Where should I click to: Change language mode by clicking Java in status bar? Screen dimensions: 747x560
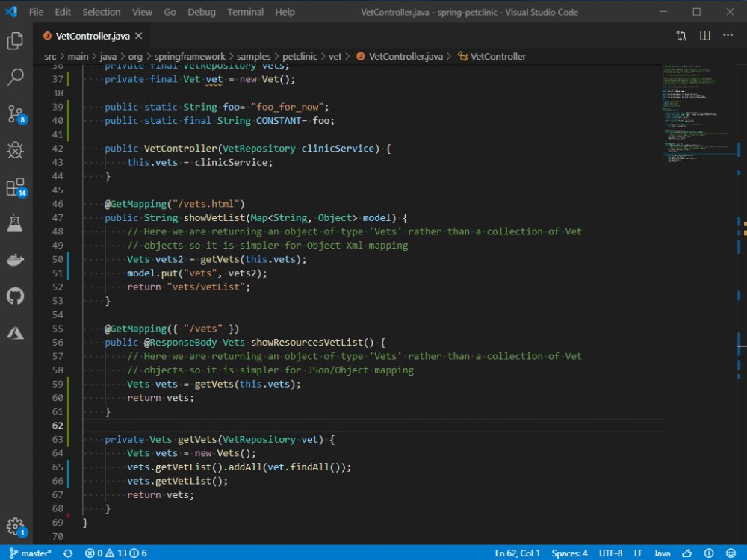[x=662, y=553]
